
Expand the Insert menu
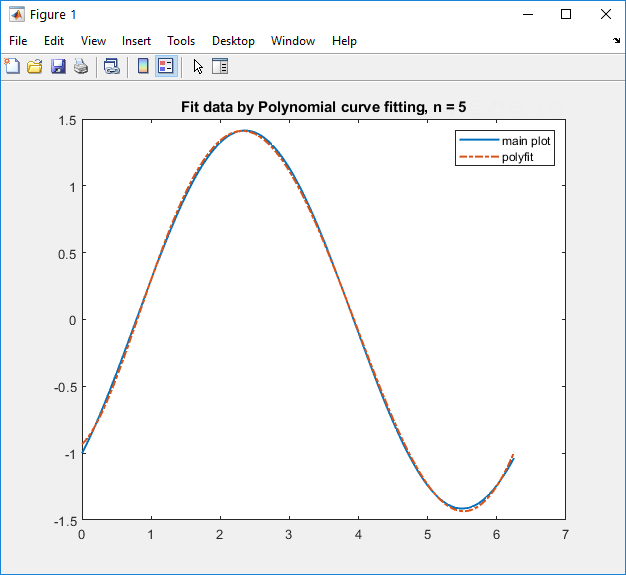coord(137,41)
